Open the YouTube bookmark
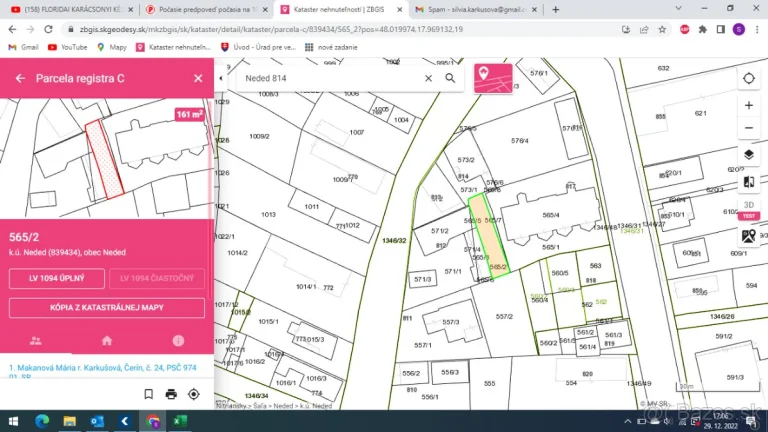The image size is (768, 432). (68, 48)
